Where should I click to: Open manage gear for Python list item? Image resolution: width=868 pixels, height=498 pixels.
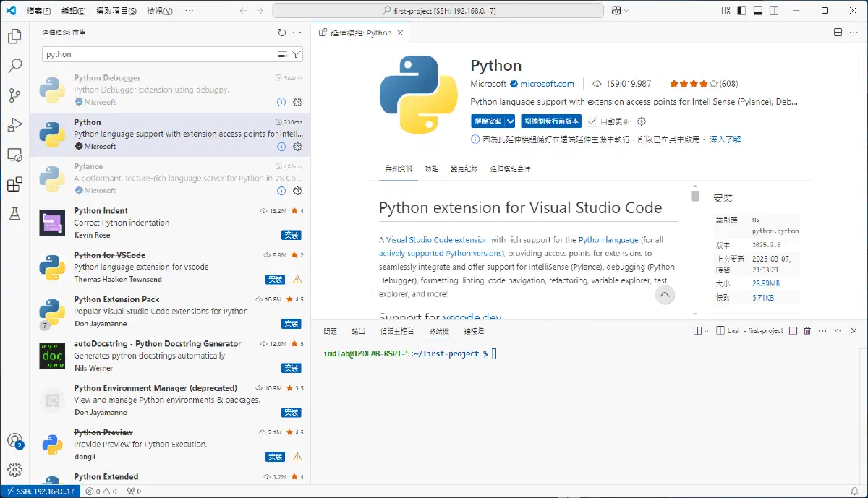click(x=297, y=147)
